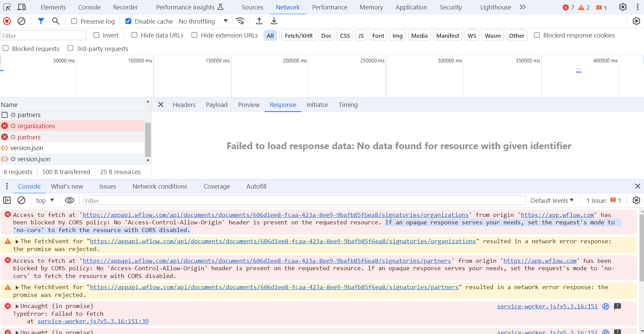Open the top frame context dropdown
644x334 pixels.
(x=44, y=200)
